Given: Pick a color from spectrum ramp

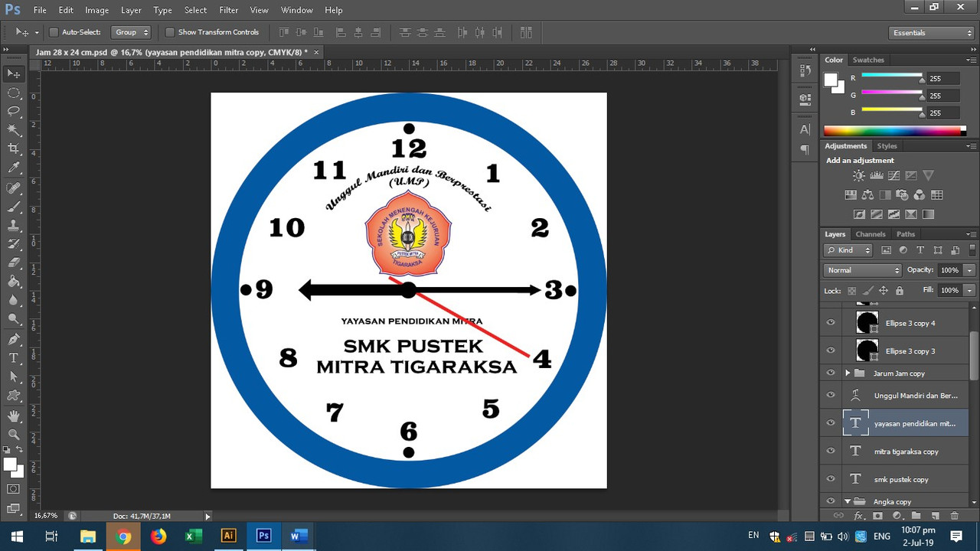Looking at the screenshot, I should tap(895, 131).
